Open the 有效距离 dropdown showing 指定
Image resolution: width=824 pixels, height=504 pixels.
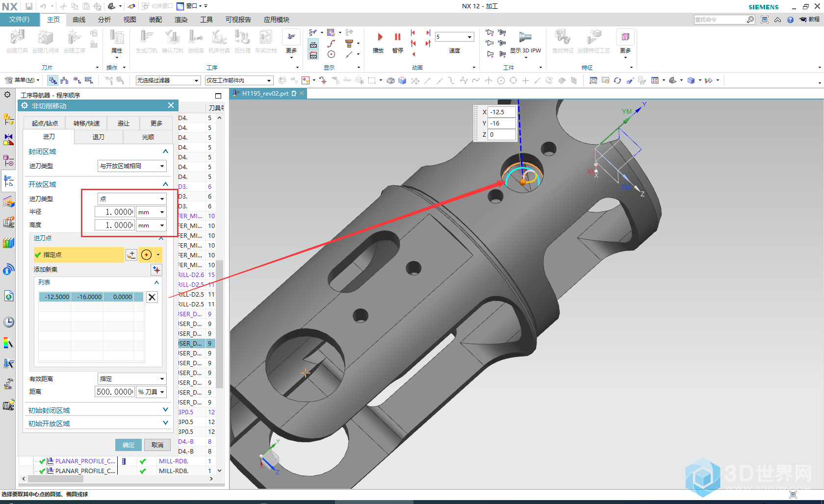pyautogui.click(x=132, y=379)
